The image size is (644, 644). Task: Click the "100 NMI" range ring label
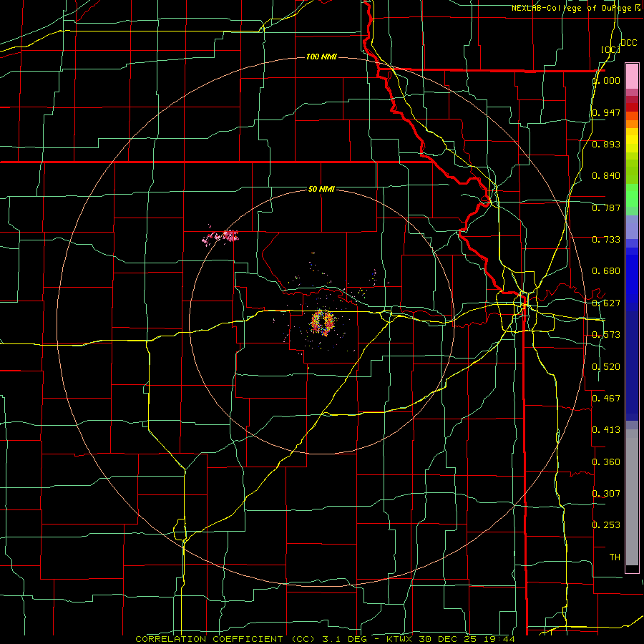click(x=321, y=57)
